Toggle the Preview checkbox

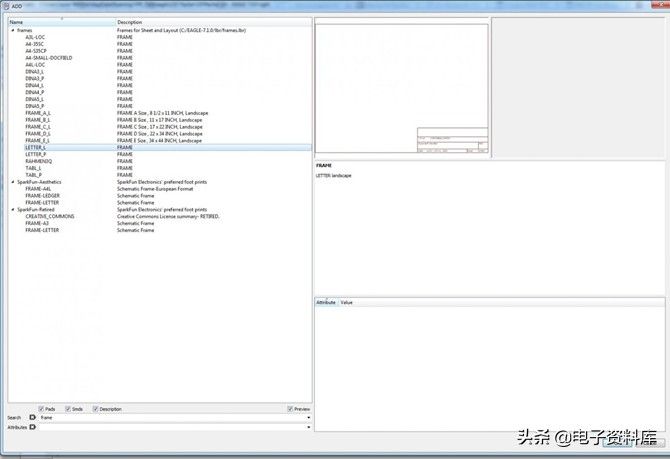tap(290, 409)
